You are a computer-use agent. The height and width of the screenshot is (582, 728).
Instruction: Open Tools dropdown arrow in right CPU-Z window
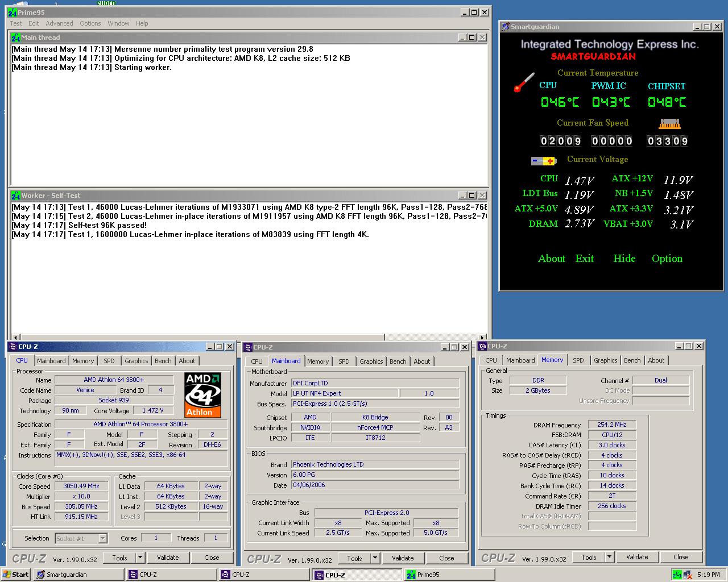tap(610, 557)
